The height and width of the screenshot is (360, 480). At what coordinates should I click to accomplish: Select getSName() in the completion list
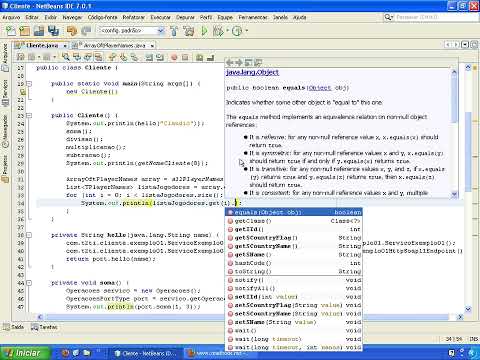pyautogui.click(x=294, y=255)
